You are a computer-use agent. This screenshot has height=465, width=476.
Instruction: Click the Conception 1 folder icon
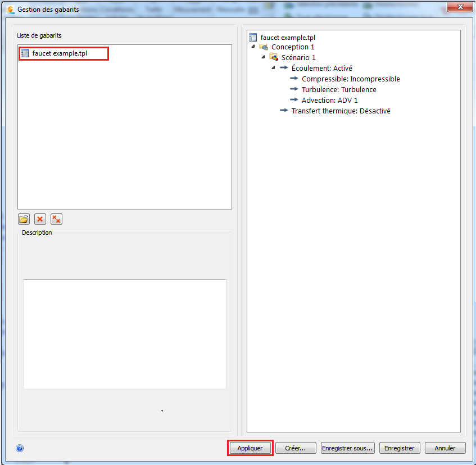coord(264,47)
